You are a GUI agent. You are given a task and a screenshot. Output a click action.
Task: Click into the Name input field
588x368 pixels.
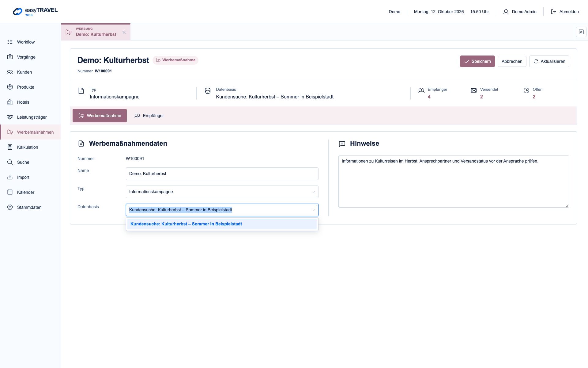[x=222, y=174]
